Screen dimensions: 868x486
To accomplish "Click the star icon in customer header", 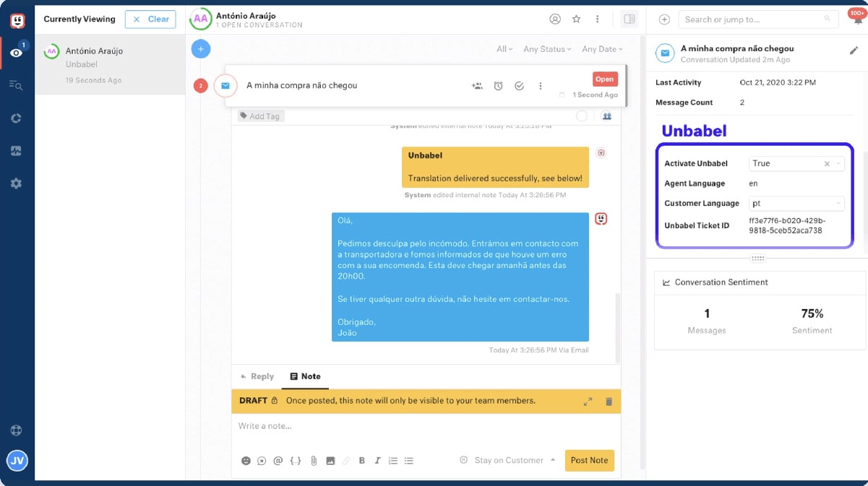I will pyautogui.click(x=576, y=19).
